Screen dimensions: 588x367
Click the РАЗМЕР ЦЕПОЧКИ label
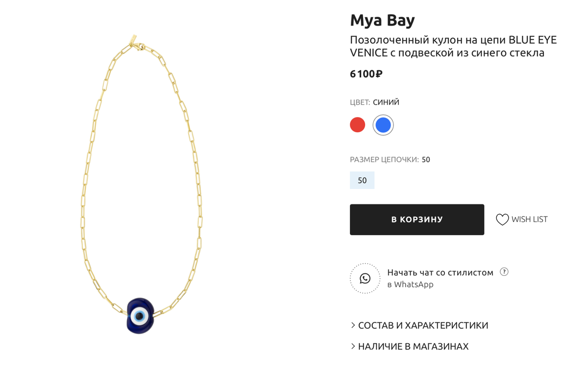[384, 160]
